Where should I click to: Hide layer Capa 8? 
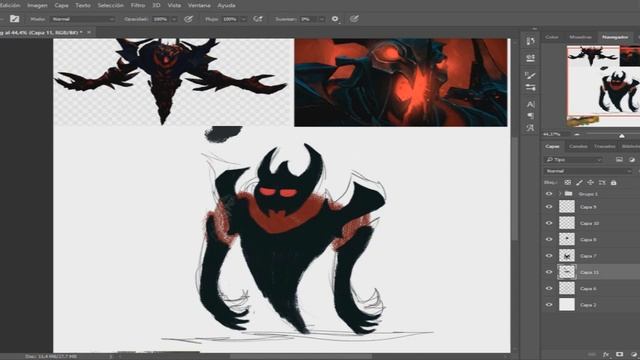[549, 239]
